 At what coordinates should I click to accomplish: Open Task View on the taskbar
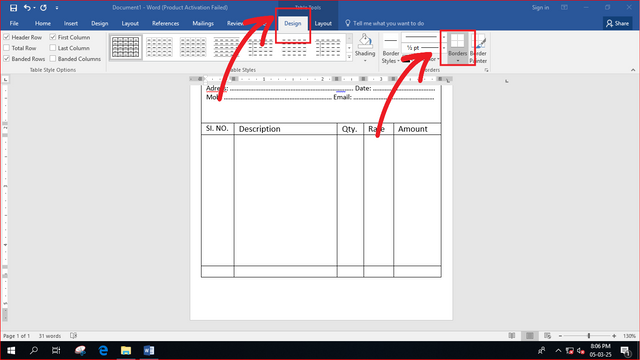56,351
